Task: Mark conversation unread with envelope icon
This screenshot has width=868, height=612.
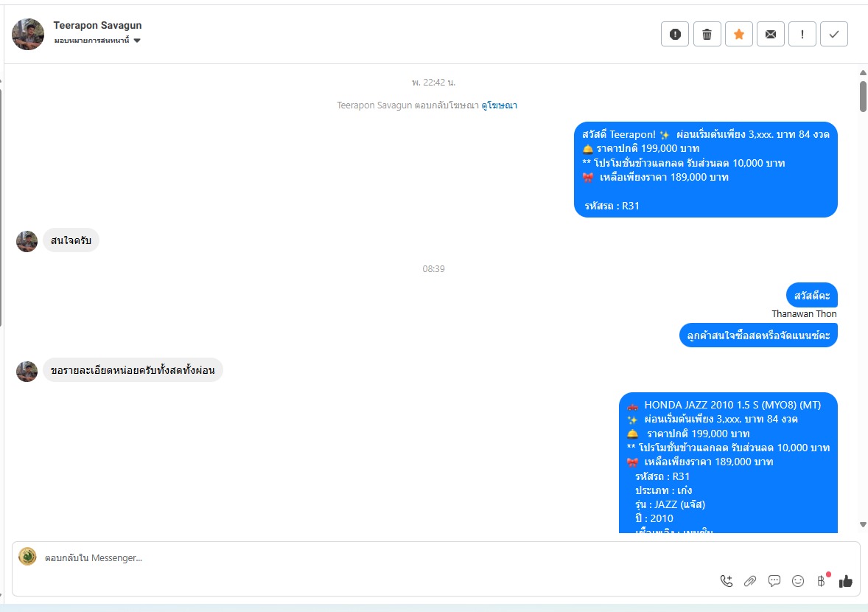Action: click(x=771, y=35)
